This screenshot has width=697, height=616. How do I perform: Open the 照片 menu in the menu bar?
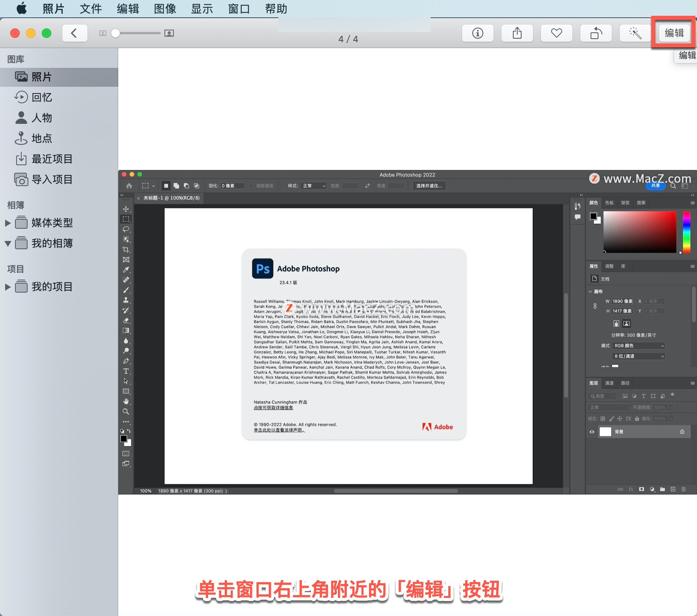pyautogui.click(x=54, y=8)
